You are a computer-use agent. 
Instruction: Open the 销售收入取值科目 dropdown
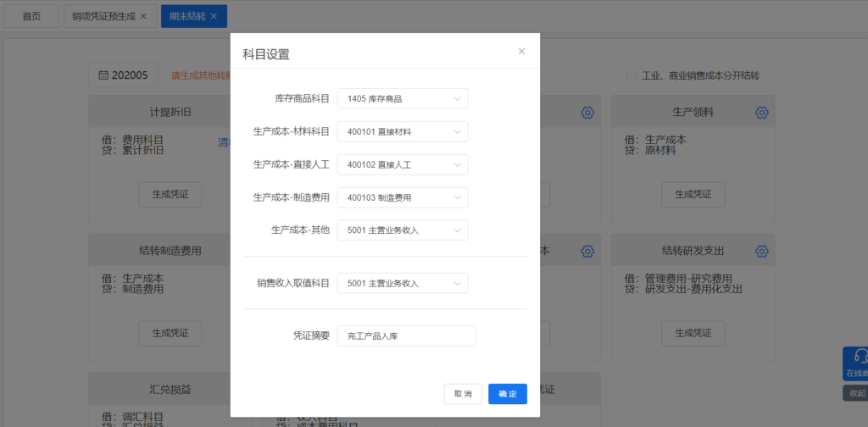click(x=403, y=283)
